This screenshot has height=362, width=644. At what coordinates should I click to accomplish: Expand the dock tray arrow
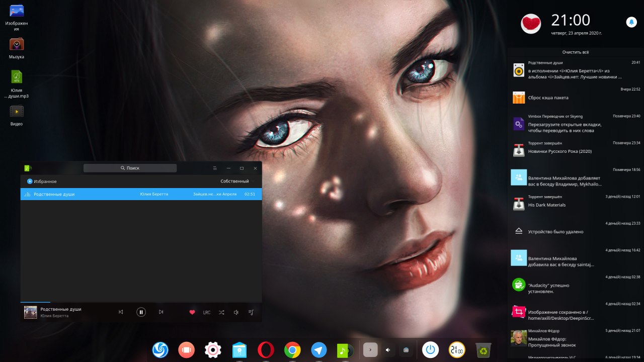point(370,349)
